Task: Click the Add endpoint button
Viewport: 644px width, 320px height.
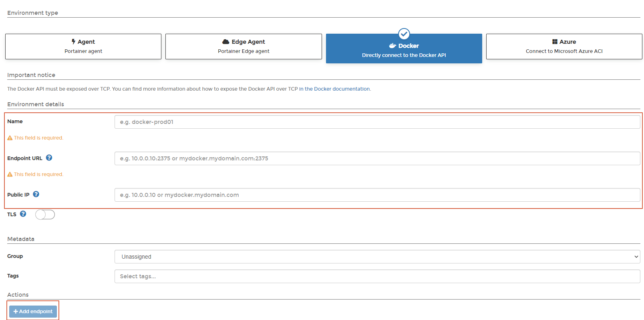Action: tap(33, 311)
